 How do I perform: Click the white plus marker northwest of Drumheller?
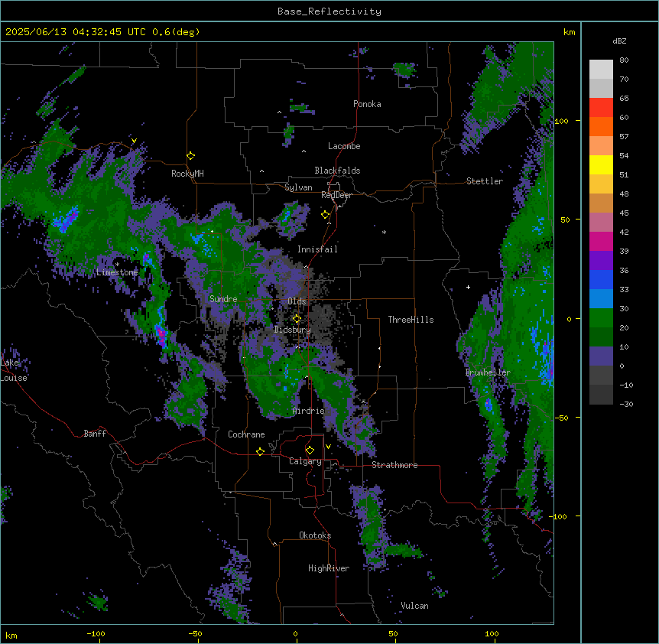click(x=468, y=287)
